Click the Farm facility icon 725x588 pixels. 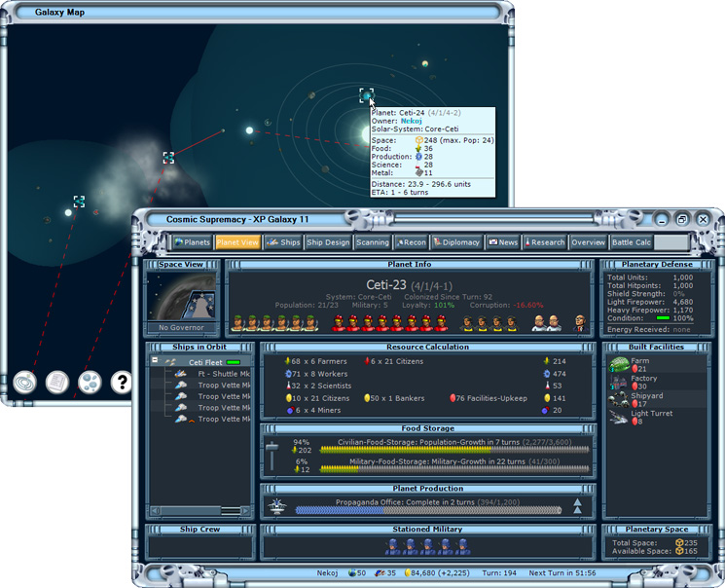[x=619, y=364]
